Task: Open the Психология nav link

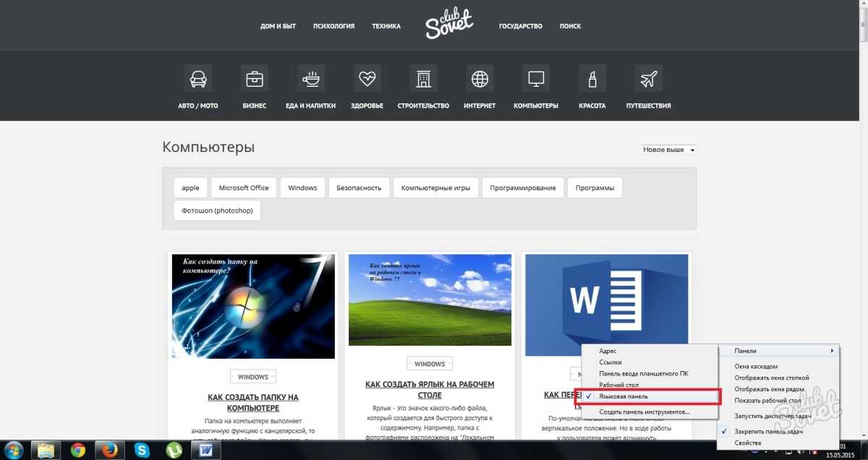Action: pyautogui.click(x=333, y=26)
